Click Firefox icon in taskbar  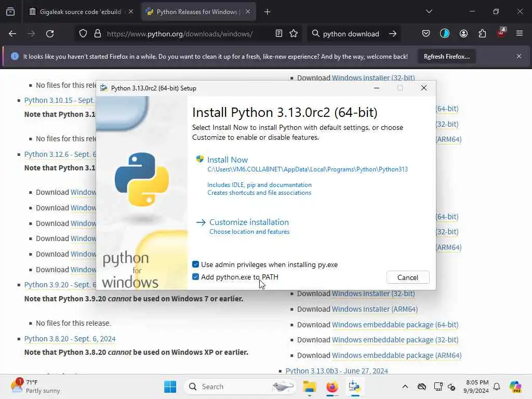(332, 387)
